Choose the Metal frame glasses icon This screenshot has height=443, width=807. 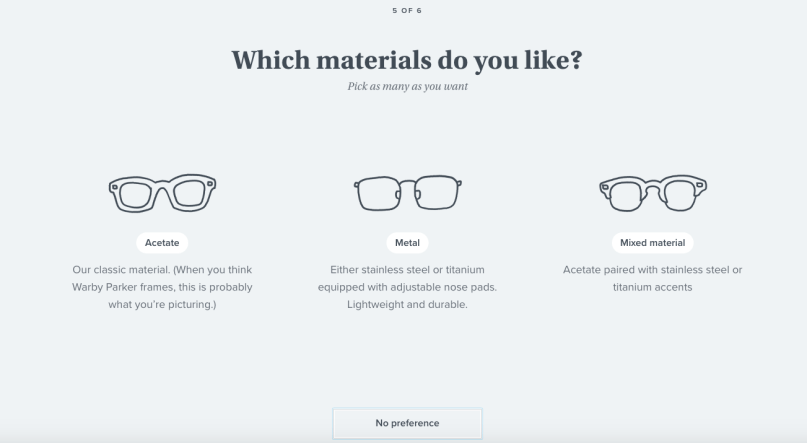(407, 193)
